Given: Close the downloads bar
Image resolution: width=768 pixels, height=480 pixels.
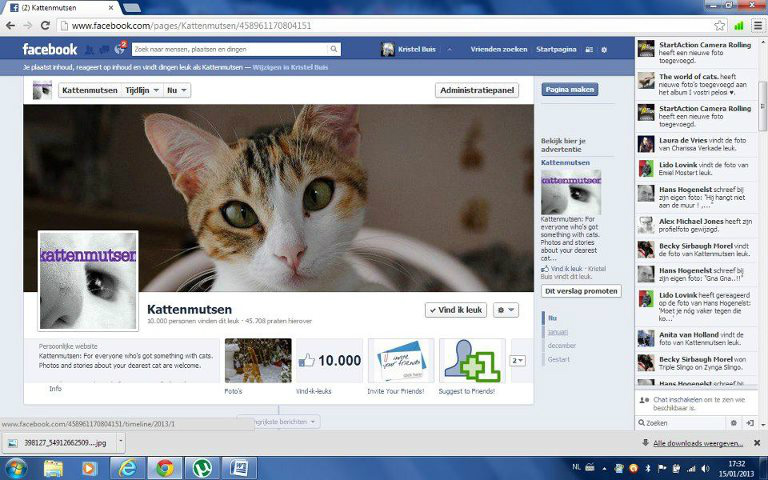Looking at the screenshot, I should 757,443.
